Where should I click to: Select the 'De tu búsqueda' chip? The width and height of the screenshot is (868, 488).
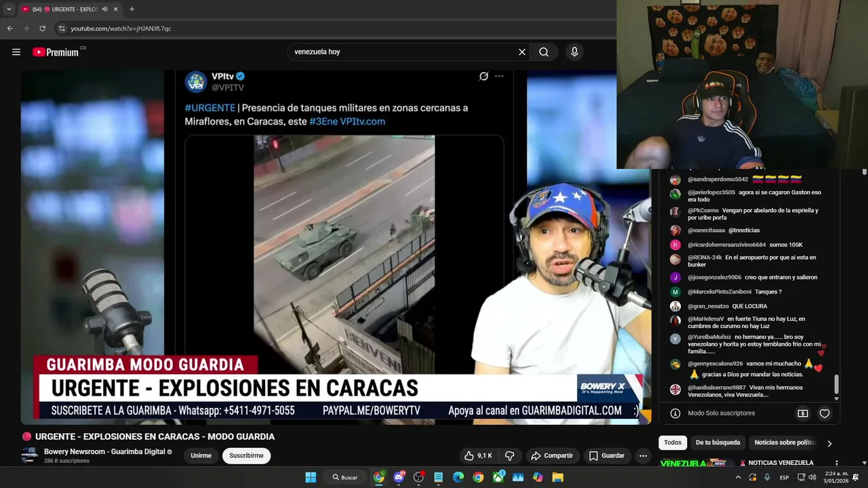click(717, 443)
